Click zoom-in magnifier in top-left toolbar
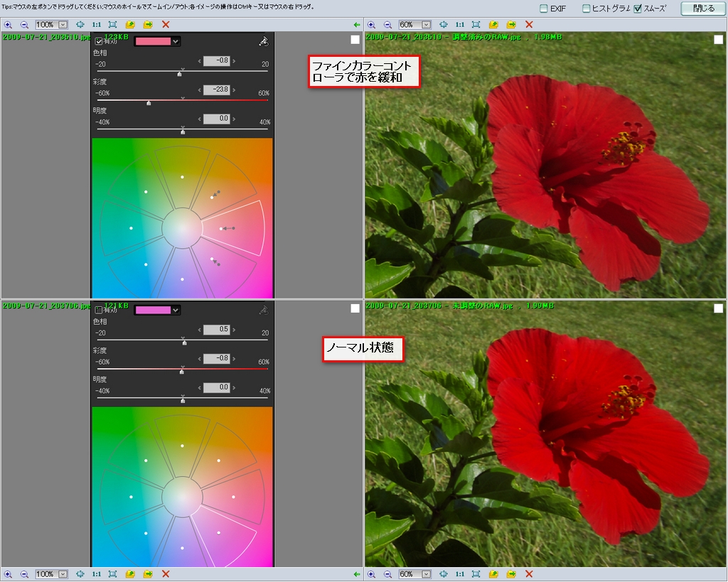The width and height of the screenshot is (728, 582). 8,24
